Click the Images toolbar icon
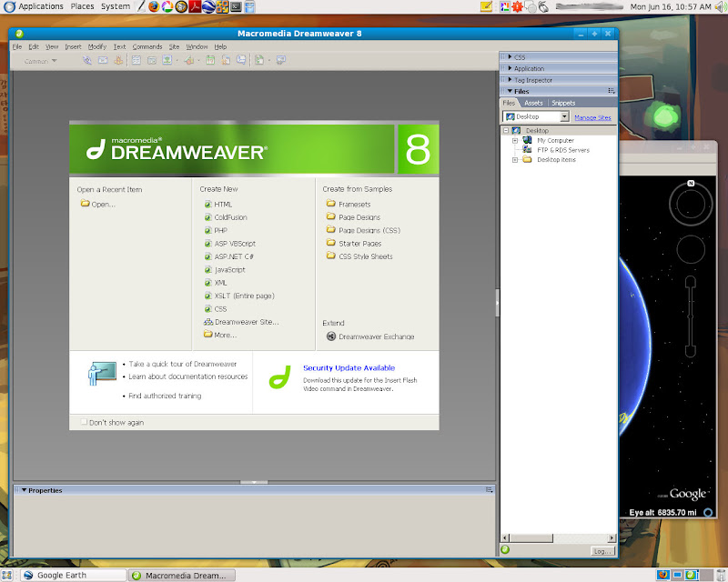728x582 pixels. (x=167, y=60)
